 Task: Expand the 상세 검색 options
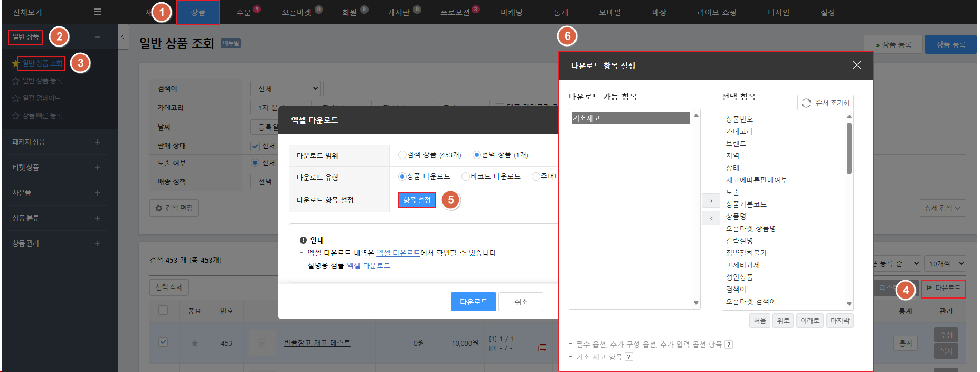(x=943, y=208)
